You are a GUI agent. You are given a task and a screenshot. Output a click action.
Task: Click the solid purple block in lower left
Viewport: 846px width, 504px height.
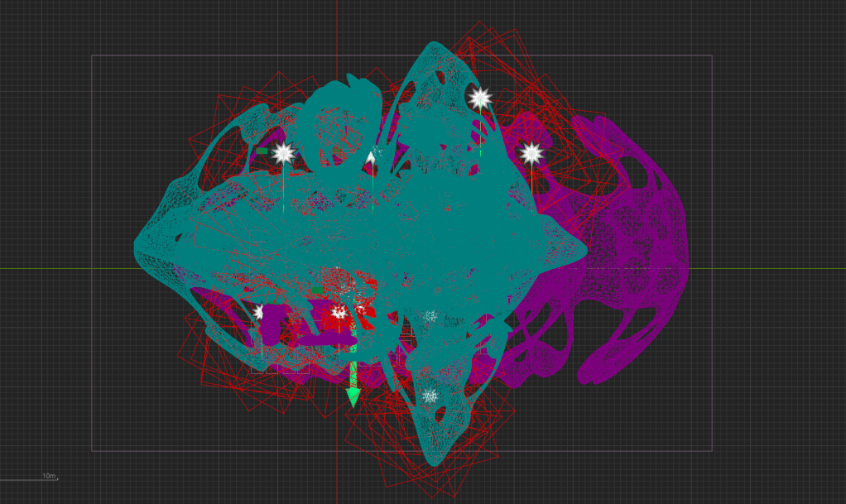(x=272, y=324)
